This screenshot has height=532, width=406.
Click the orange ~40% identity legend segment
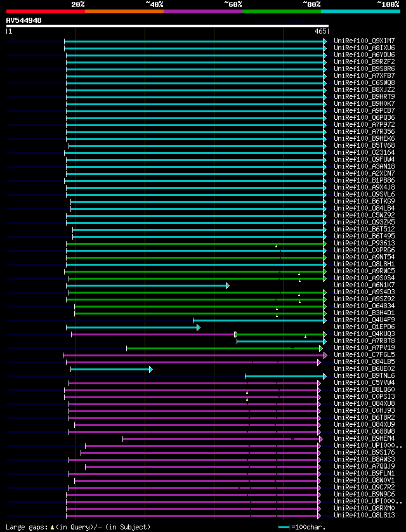tap(124, 11)
